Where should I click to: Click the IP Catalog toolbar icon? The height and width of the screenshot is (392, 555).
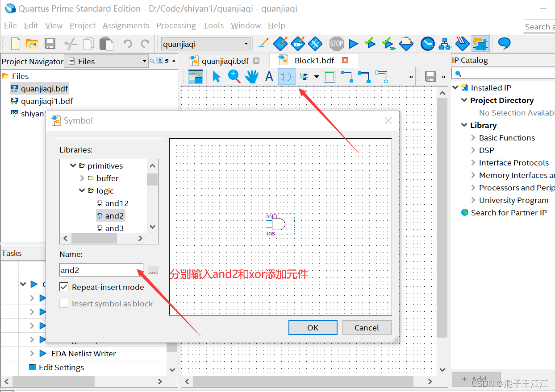(x=480, y=44)
